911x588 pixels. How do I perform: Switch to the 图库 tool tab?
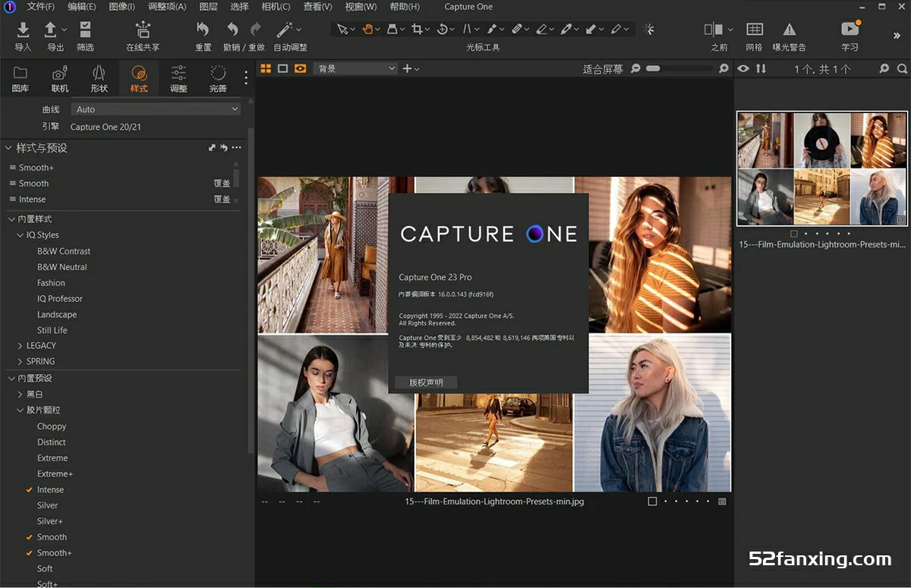click(20, 78)
